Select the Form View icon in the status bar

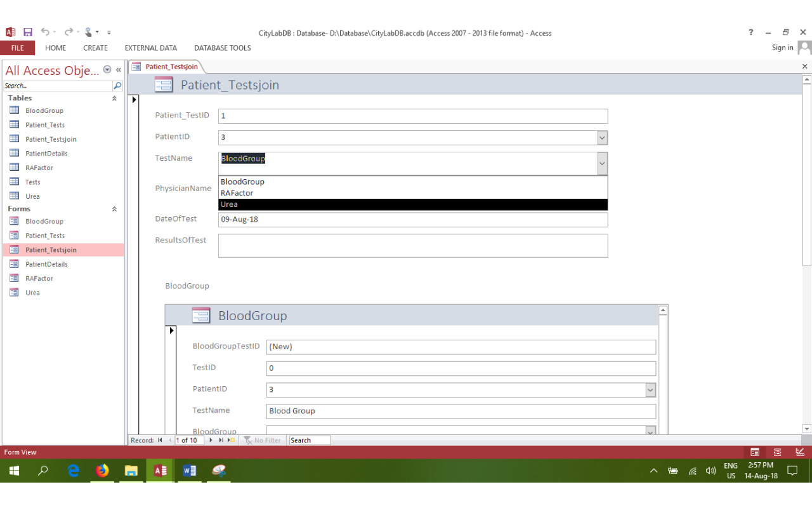click(x=755, y=451)
